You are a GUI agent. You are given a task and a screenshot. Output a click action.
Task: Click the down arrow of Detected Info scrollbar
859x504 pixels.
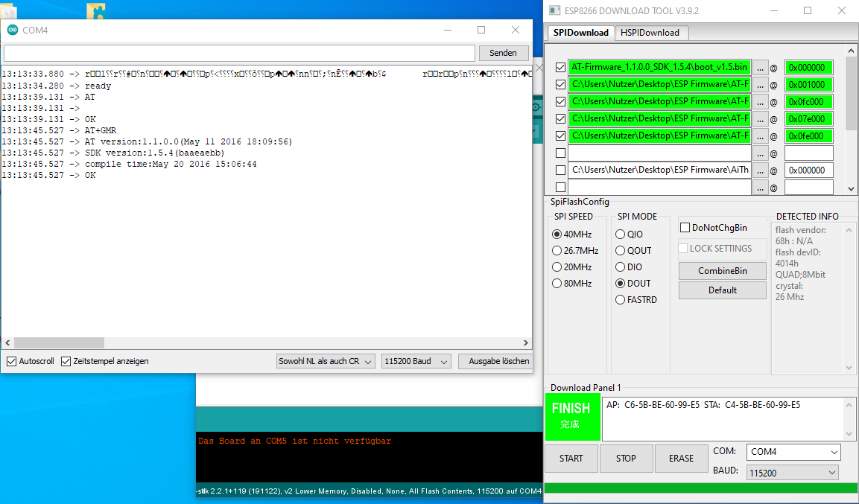click(849, 368)
